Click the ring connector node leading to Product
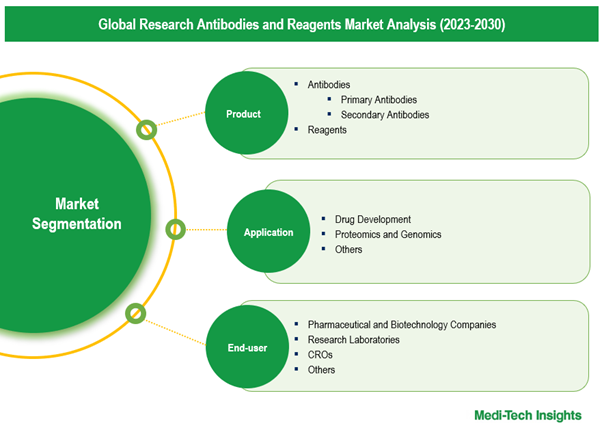The height and width of the screenshot is (428, 602). tap(146, 130)
